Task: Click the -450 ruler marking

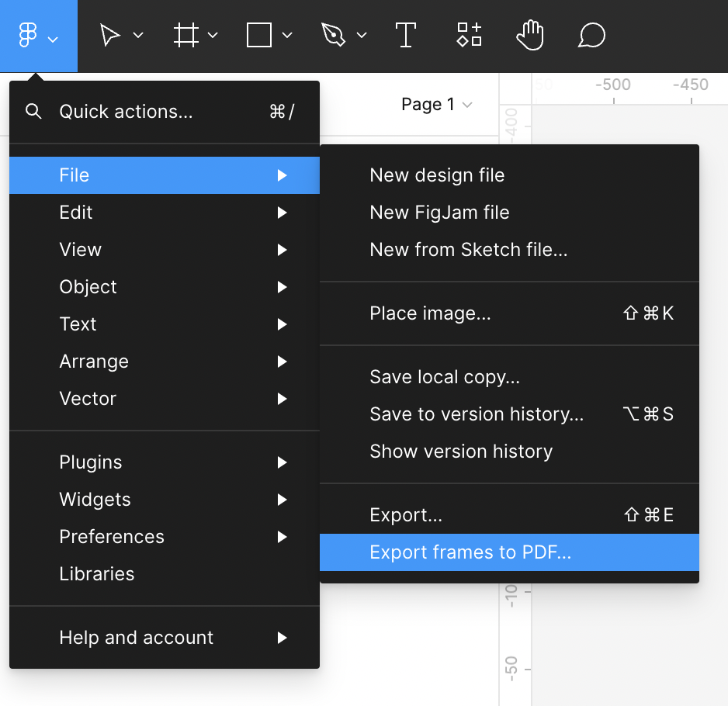Action: (x=691, y=85)
